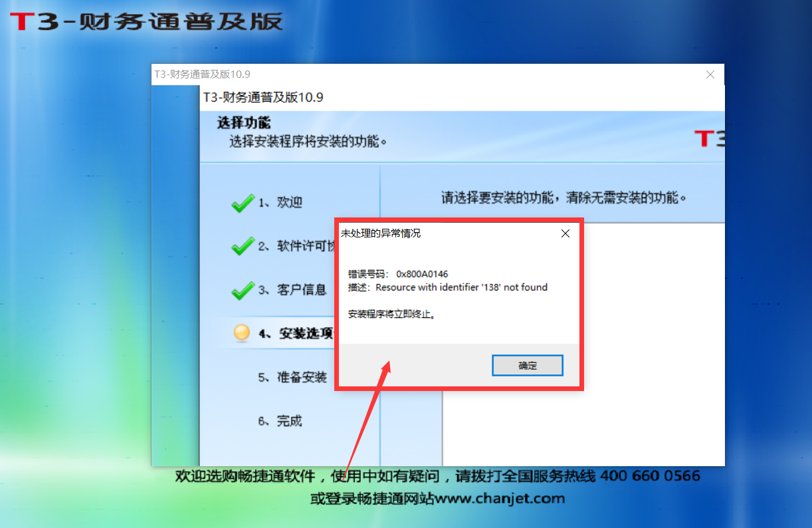The width and height of the screenshot is (812, 528).
Task: Select the 3、客户信息 step label
Action: pyautogui.click(x=292, y=290)
